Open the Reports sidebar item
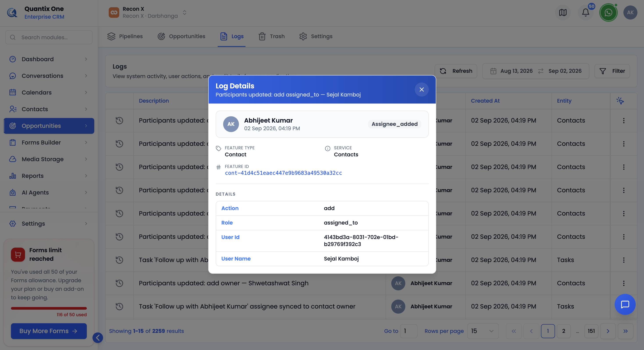Screen dimensions: 644x350 (x=49, y=176)
